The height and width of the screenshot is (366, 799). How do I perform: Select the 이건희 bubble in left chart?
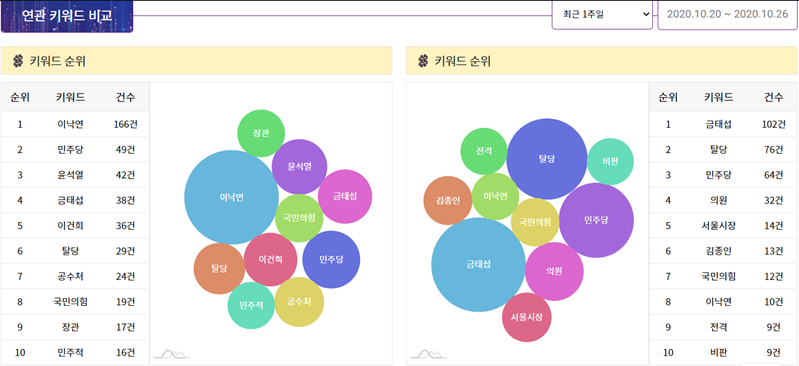(x=271, y=259)
